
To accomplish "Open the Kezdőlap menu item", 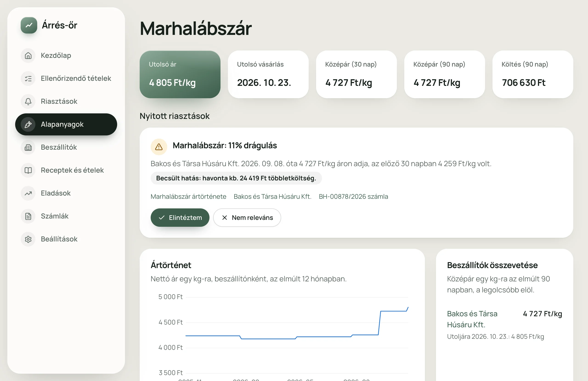I will [66, 56].
